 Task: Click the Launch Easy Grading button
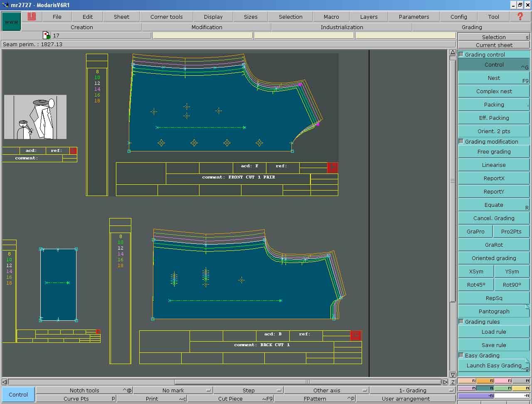click(x=494, y=366)
